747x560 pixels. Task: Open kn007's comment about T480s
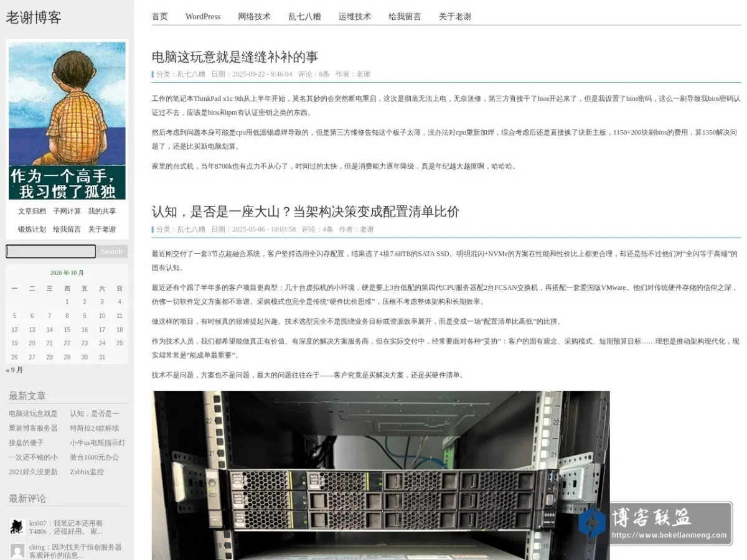point(66,527)
